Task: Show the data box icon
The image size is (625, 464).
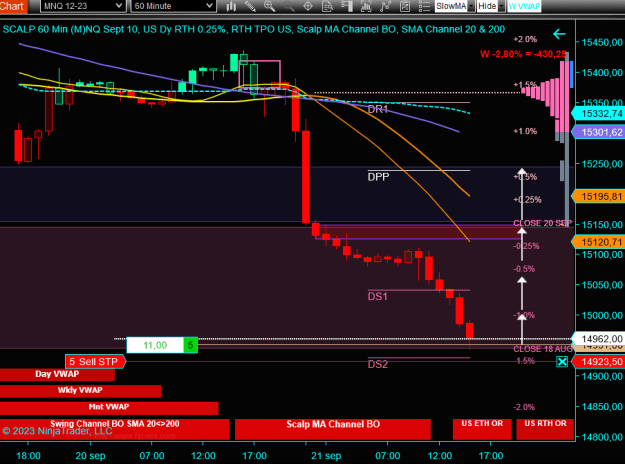Action: (327, 6)
